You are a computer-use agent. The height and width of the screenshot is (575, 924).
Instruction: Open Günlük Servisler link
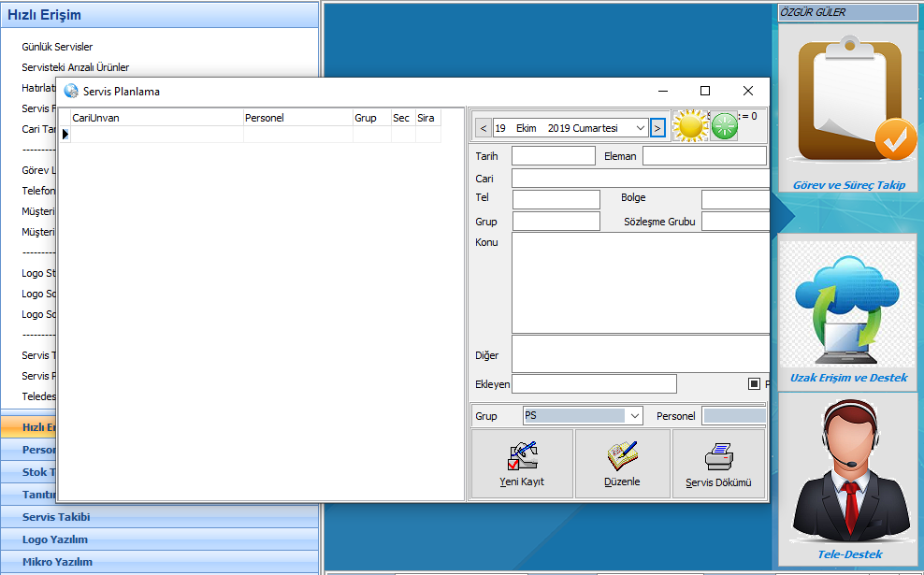(x=57, y=47)
